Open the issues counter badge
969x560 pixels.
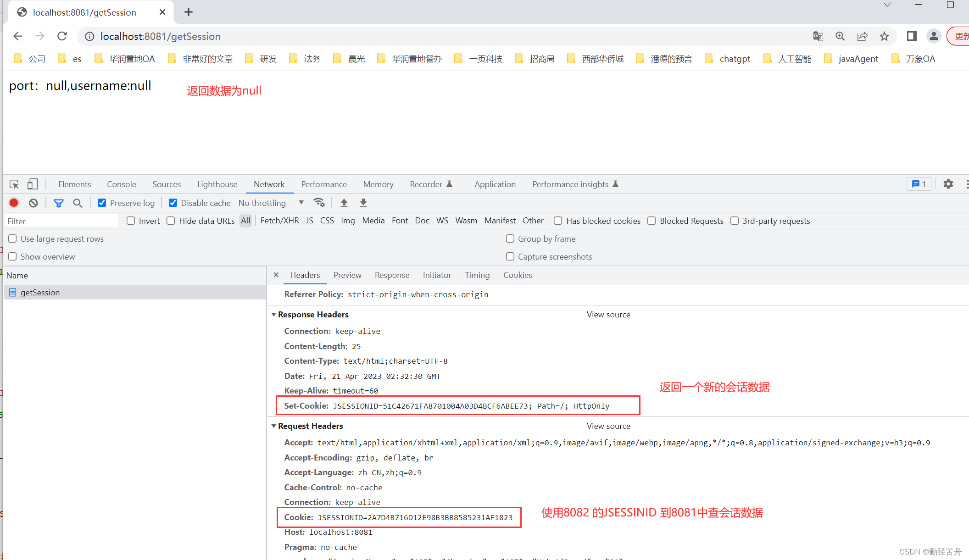point(919,184)
